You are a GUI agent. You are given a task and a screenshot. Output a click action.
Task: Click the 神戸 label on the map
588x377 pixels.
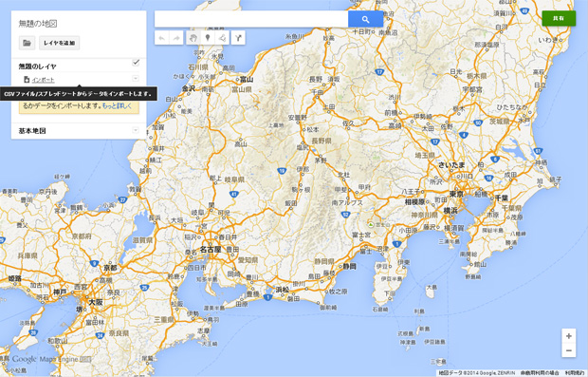pyautogui.click(x=60, y=292)
